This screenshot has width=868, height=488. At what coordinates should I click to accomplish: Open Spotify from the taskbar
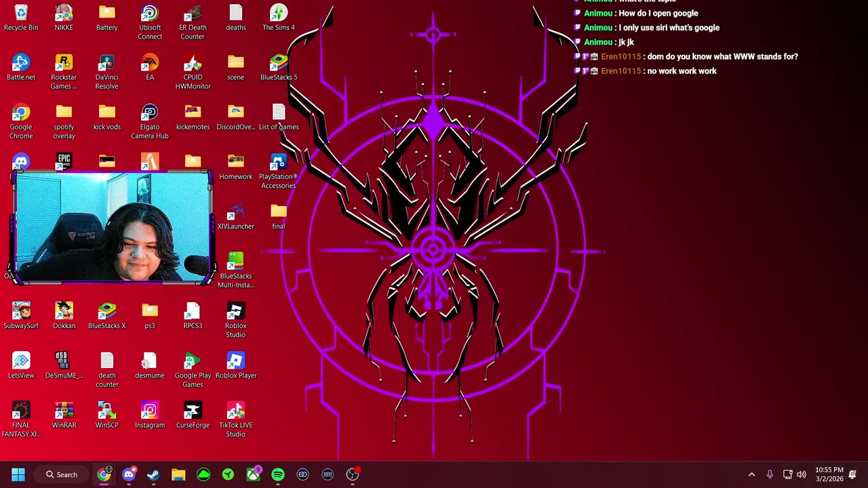click(278, 474)
